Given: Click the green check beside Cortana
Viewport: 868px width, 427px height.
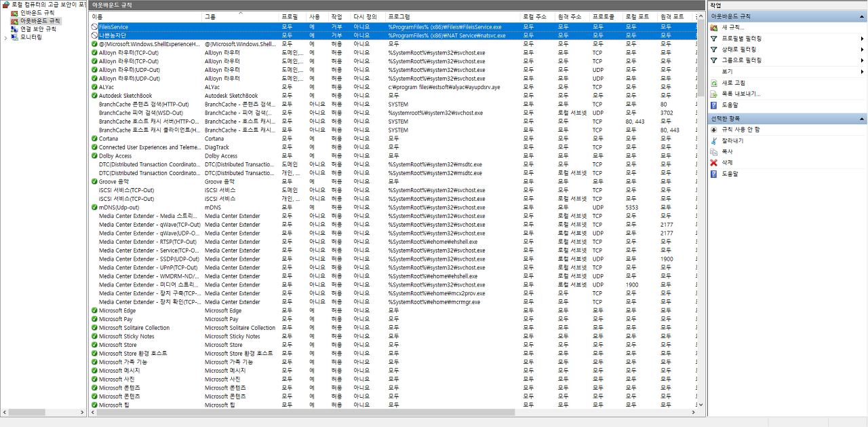Looking at the screenshot, I should pos(94,138).
